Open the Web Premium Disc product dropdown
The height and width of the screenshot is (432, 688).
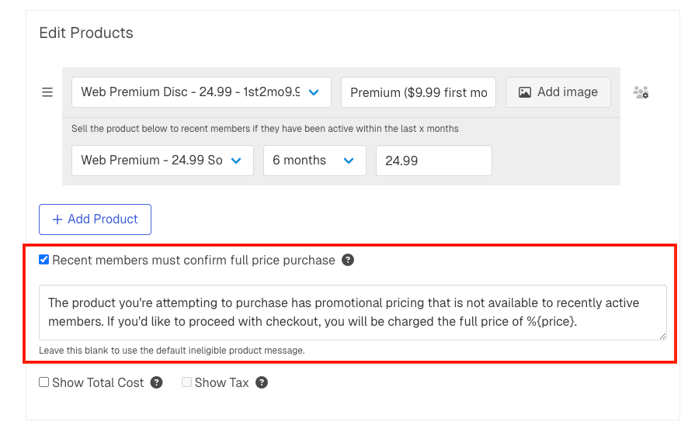[x=200, y=93]
